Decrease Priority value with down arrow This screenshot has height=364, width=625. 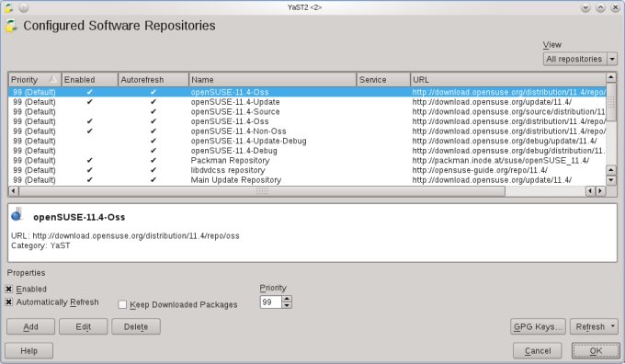click(287, 305)
